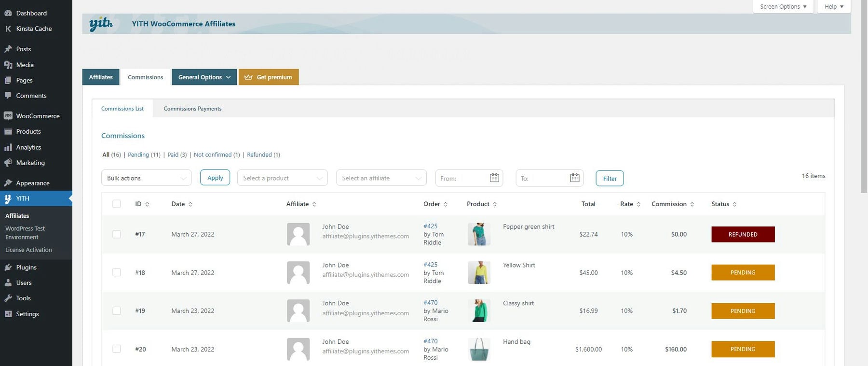This screenshot has width=868, height=366.
Task: Click the Pepper green shirt product thumbnail
Action: point(479,234)
